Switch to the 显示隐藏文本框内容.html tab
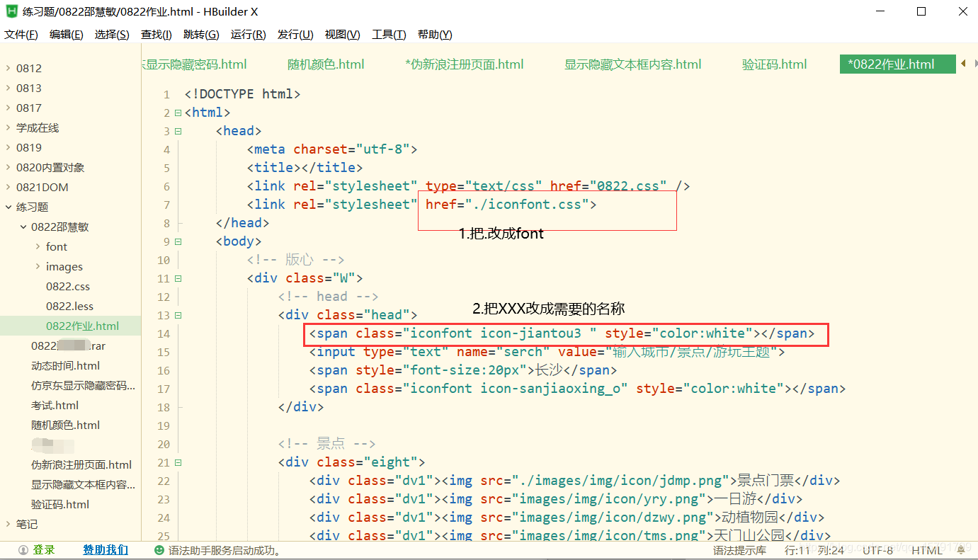The image size is (978, 560). (x=633, y=64)
